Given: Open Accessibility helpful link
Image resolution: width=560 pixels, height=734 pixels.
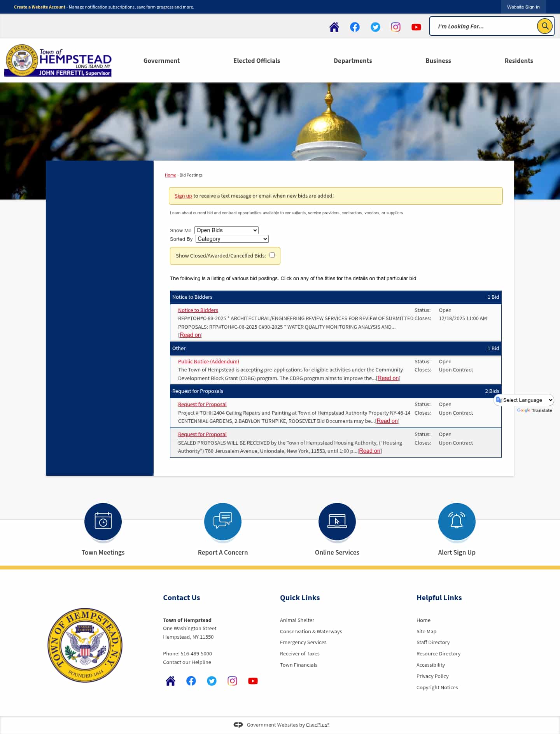Looking at the screenshot, I should point(430,665).
